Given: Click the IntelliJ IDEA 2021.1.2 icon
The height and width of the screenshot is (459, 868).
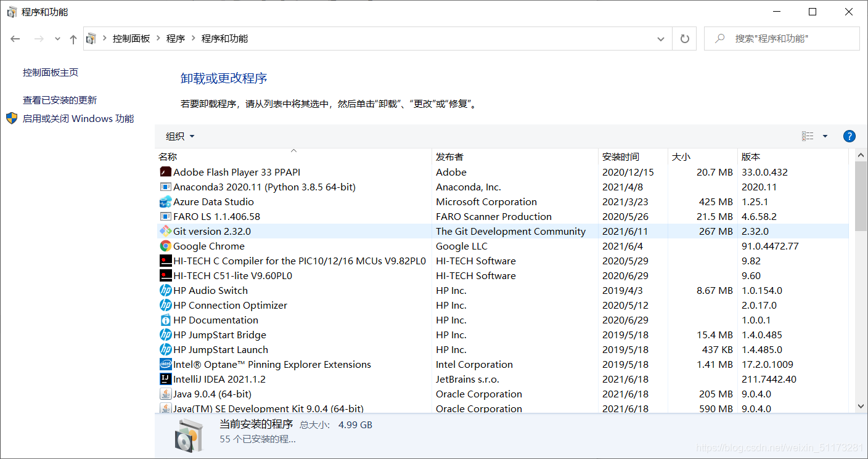Looking at the screenshot, I should tap(165, 379).
